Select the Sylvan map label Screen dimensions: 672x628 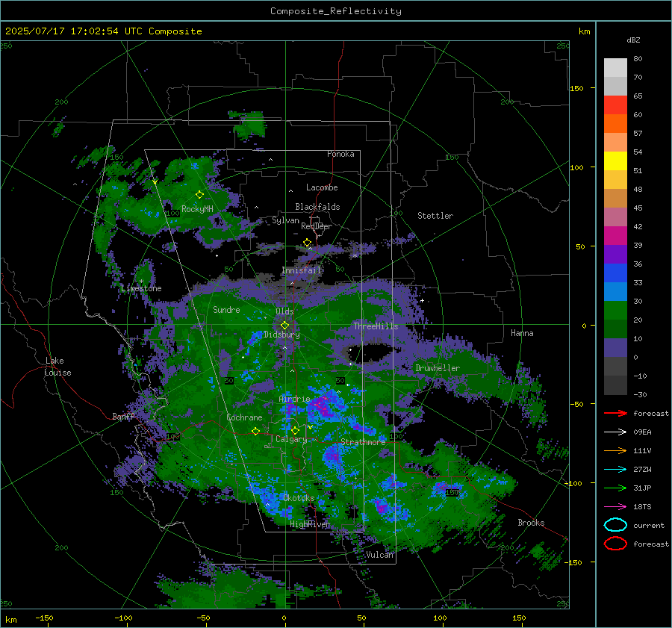click(285, 220)
